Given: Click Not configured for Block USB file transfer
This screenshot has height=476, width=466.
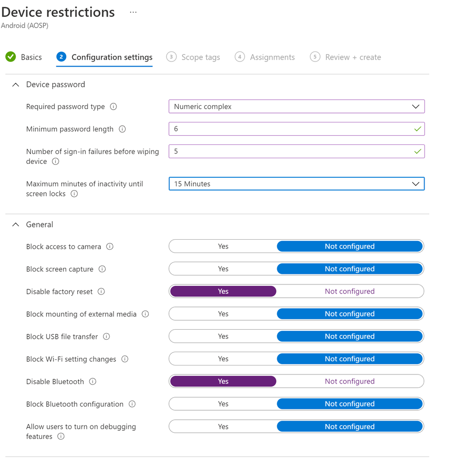Looking at the screenshot, I should [350, 336].
